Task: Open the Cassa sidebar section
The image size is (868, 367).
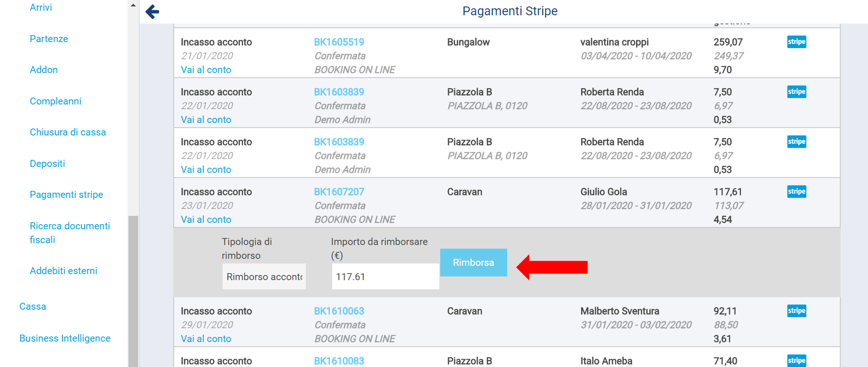Action: click(33, 307)
